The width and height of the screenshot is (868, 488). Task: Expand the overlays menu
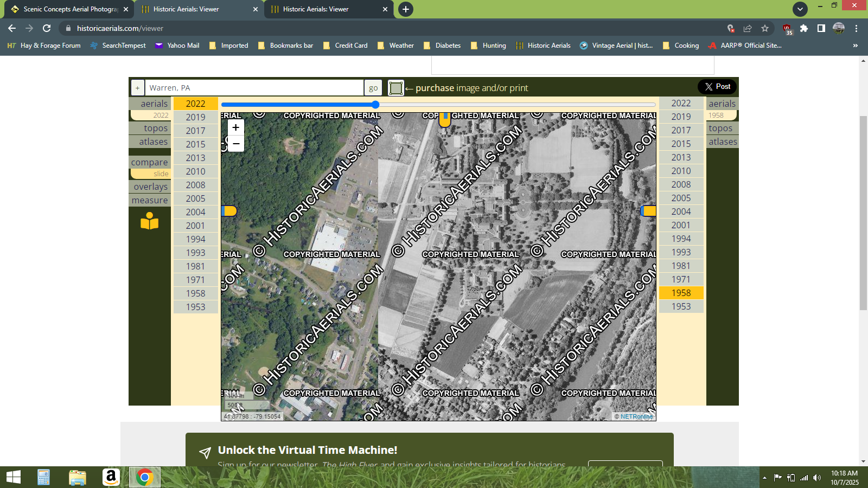[150, 187]
